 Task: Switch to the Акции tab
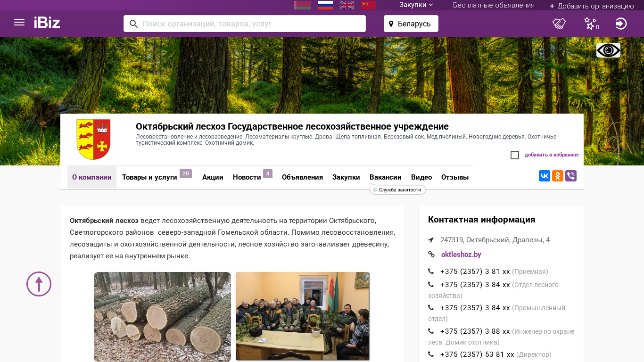pyautogui.click(x=213, y=177)
